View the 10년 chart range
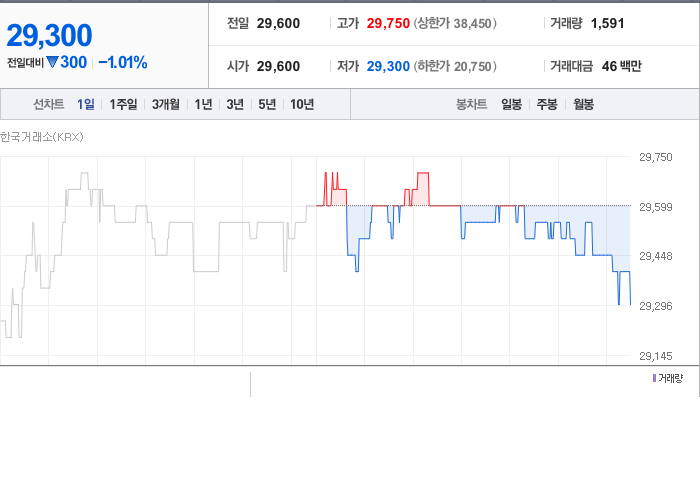This screenshot has height=490, width=700. (x=302, y=104)
